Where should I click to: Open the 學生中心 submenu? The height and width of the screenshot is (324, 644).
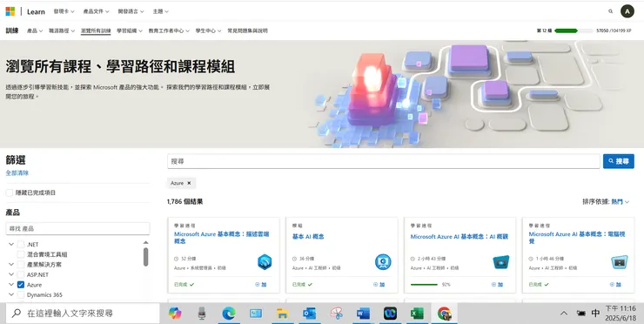(208, 30)
